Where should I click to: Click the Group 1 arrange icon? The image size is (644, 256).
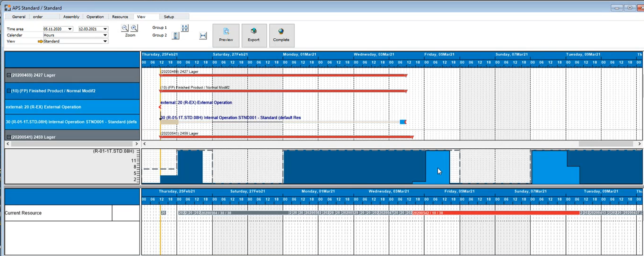coord(185,28)
